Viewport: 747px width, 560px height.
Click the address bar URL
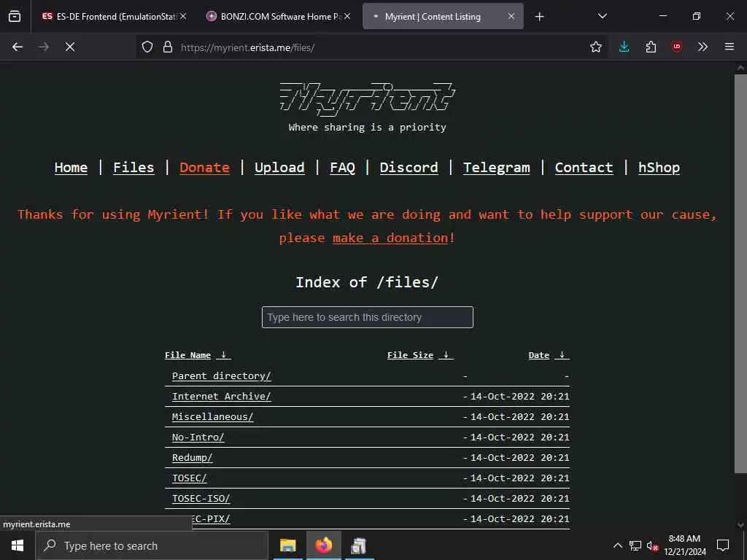pyautogui.click(x=247, y=47)
